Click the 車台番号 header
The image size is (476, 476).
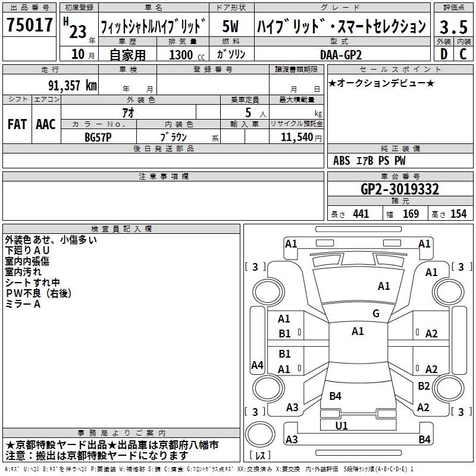click(400, 176)
